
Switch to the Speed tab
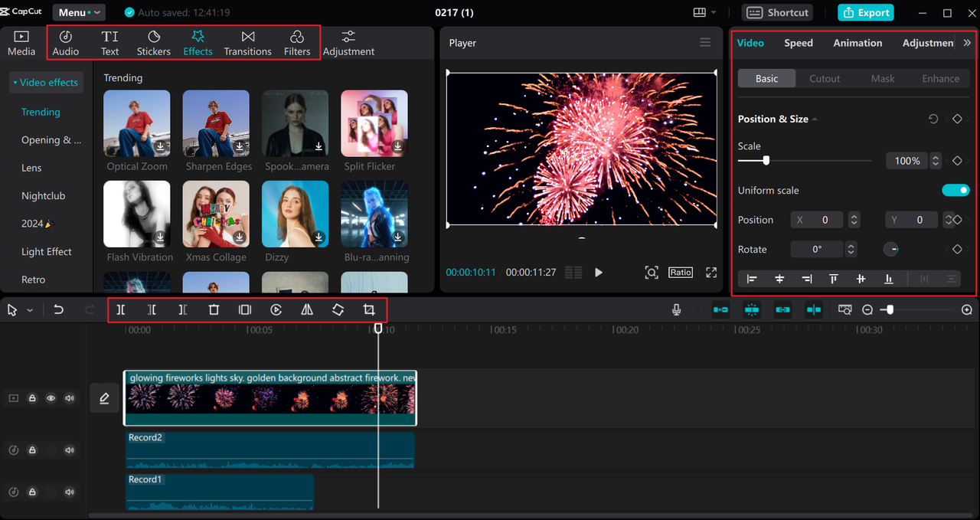(799, 43)
